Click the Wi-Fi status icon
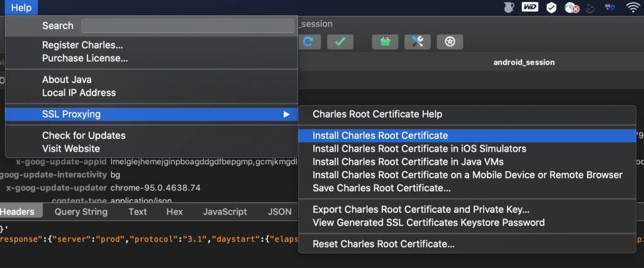Viewport: 644px width, 268px height. point(632,8)
